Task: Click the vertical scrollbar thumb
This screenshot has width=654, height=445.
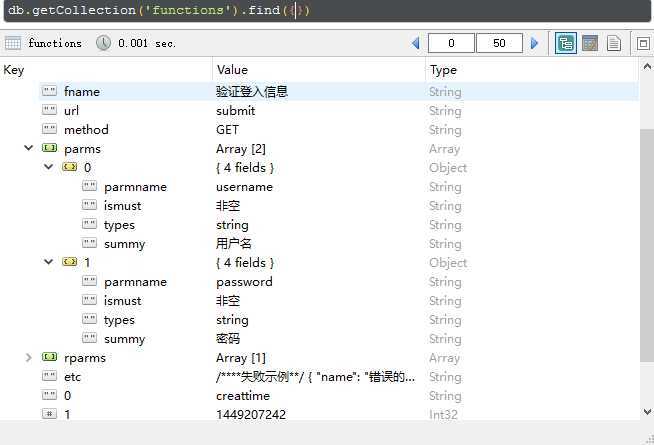Action: point(647,246)
